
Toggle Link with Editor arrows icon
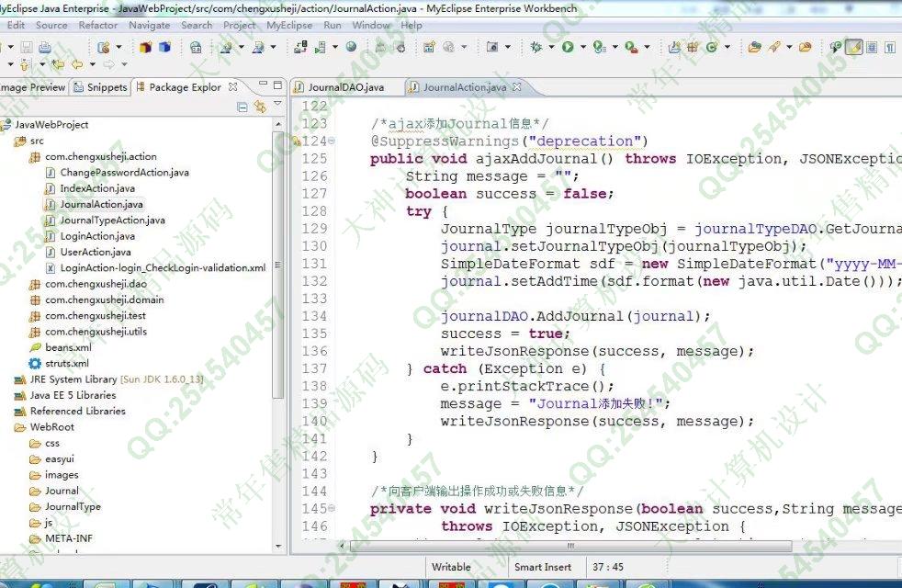point(261,107)
